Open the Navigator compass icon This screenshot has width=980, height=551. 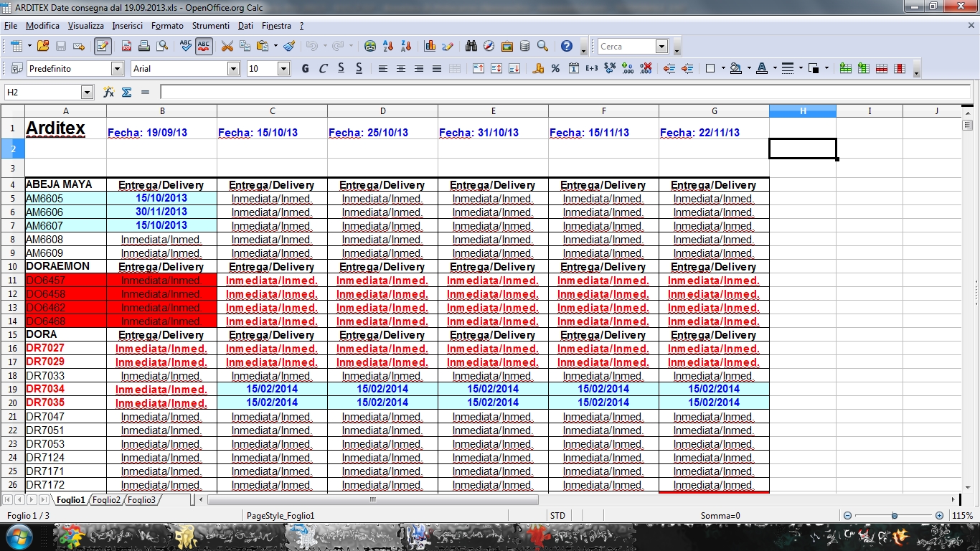[x=489, y=47]
